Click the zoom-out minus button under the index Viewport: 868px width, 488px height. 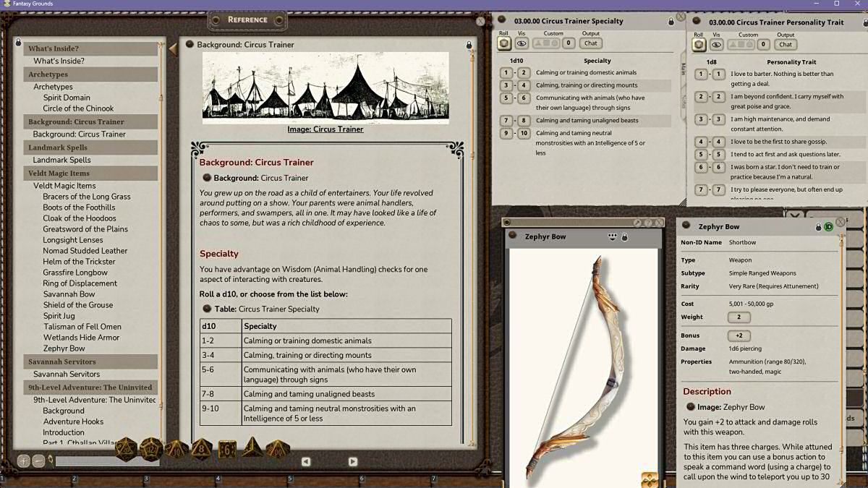[38, 461]
